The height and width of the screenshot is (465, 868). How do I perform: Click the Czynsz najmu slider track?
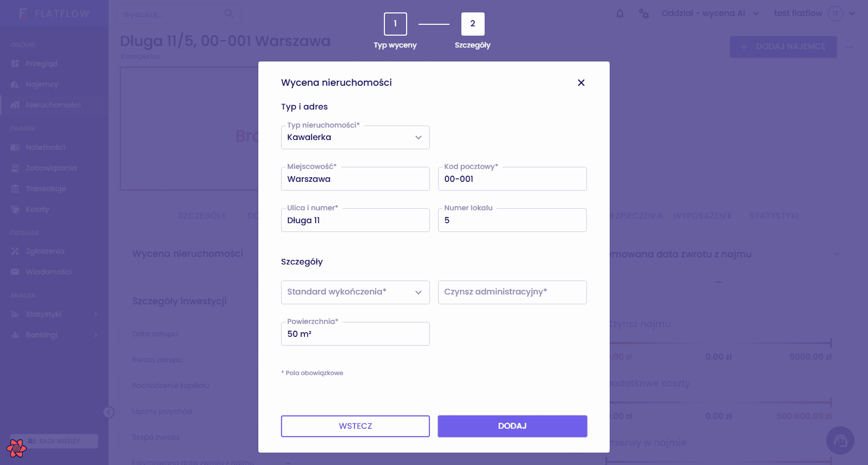pos(719,343)
